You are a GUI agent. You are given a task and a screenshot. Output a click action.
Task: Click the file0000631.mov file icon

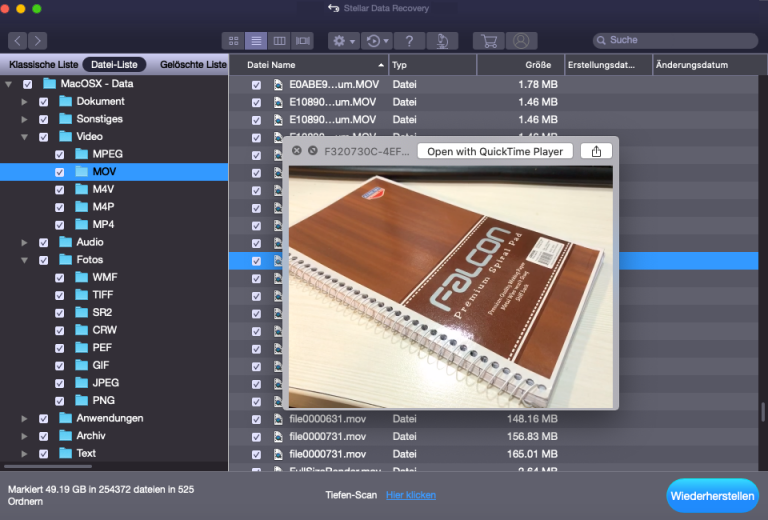[278, 419]
